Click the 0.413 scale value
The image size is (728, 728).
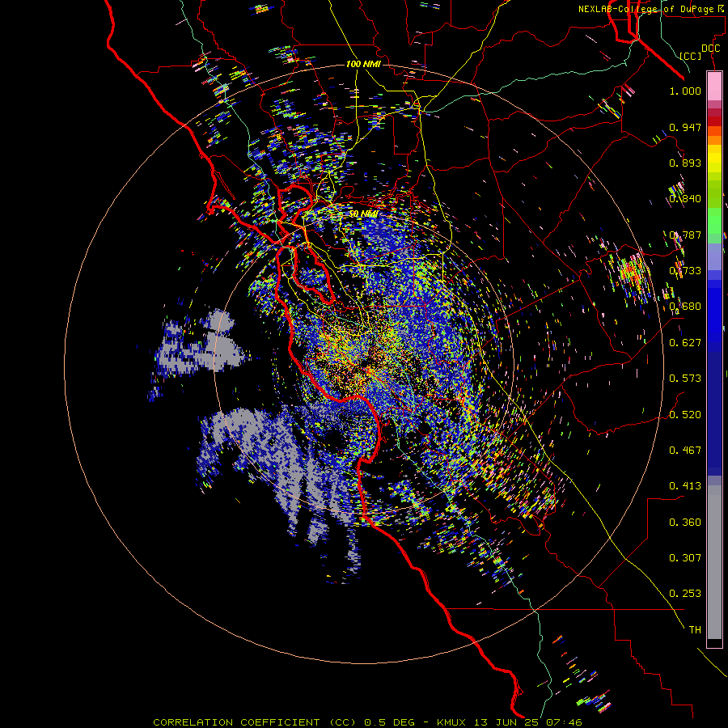[x=685, y=486]
